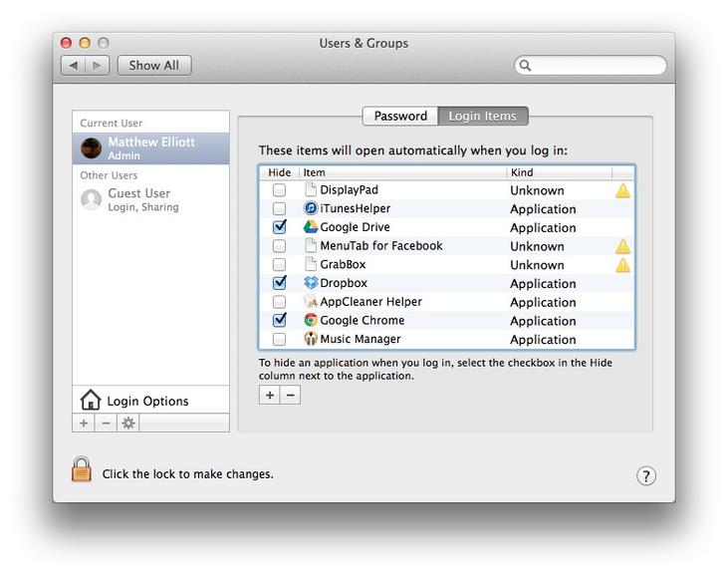The image size is (728, 576).
Task: Switch to the Password tab
Action: (x=400, y=116)
